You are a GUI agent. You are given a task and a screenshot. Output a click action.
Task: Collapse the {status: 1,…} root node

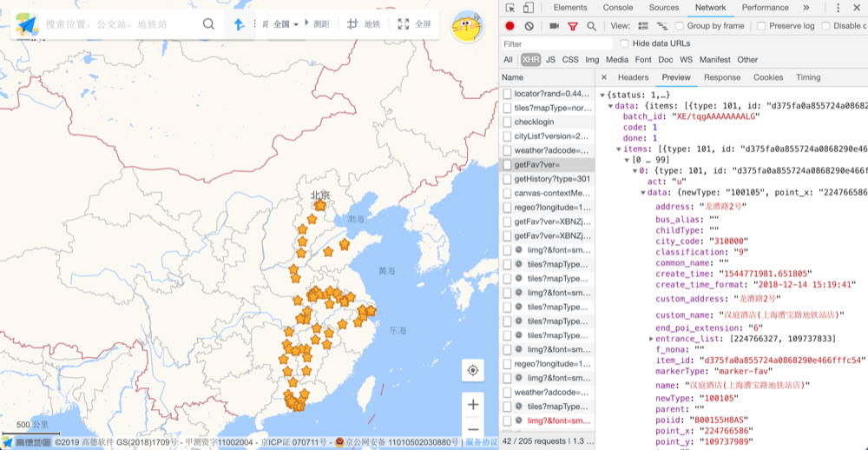tap(602, 96)
